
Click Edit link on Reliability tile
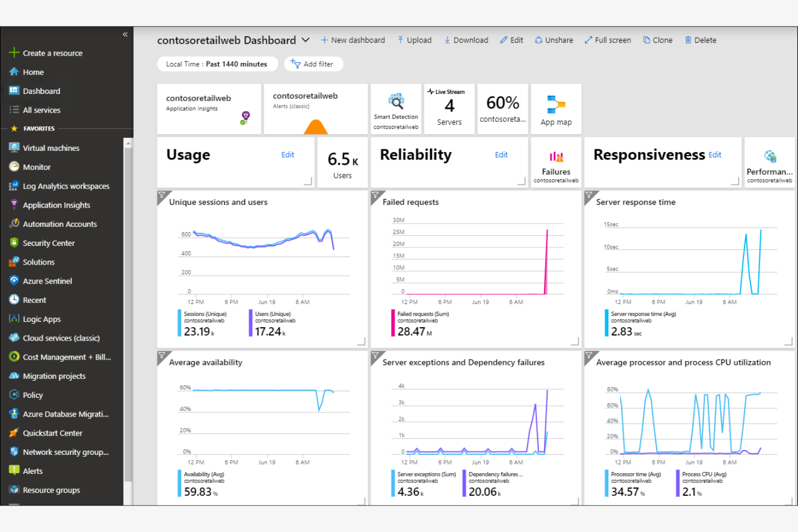coord(501,155)
